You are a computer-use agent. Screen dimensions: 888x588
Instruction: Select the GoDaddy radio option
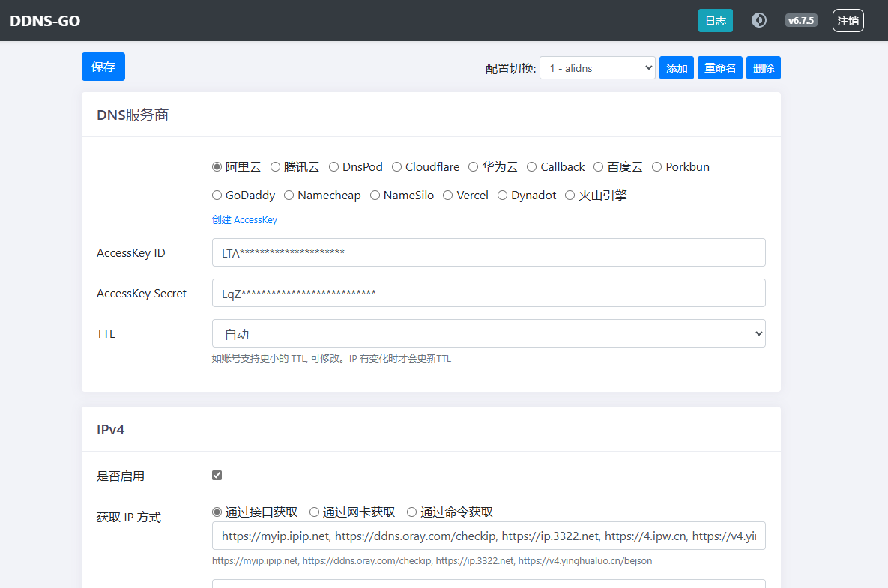point(217,196)
